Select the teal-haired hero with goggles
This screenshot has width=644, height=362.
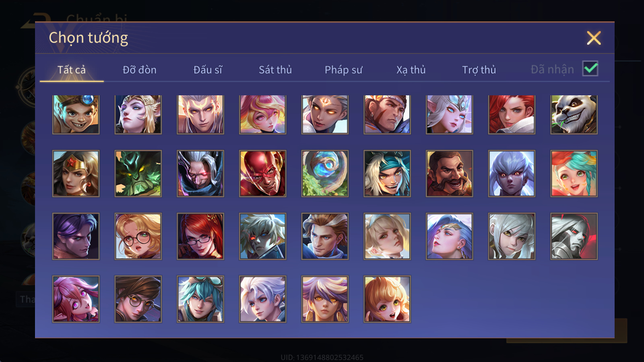coord(200,299)
